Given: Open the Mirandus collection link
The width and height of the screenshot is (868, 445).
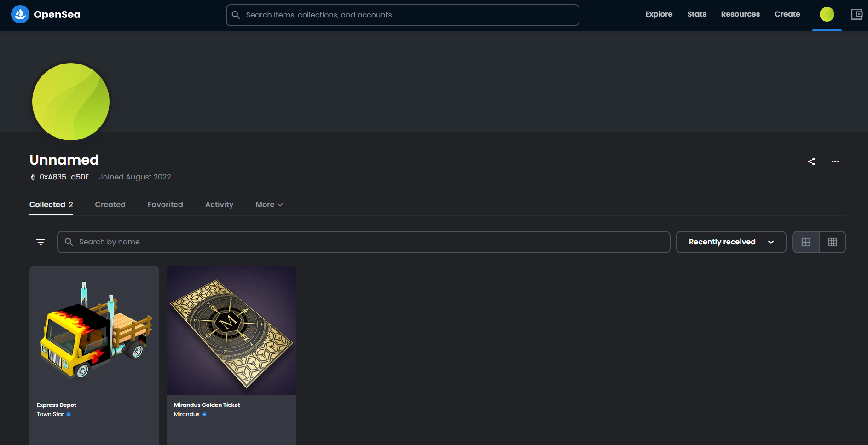Looking at the screenshot, I should [186, 414].
